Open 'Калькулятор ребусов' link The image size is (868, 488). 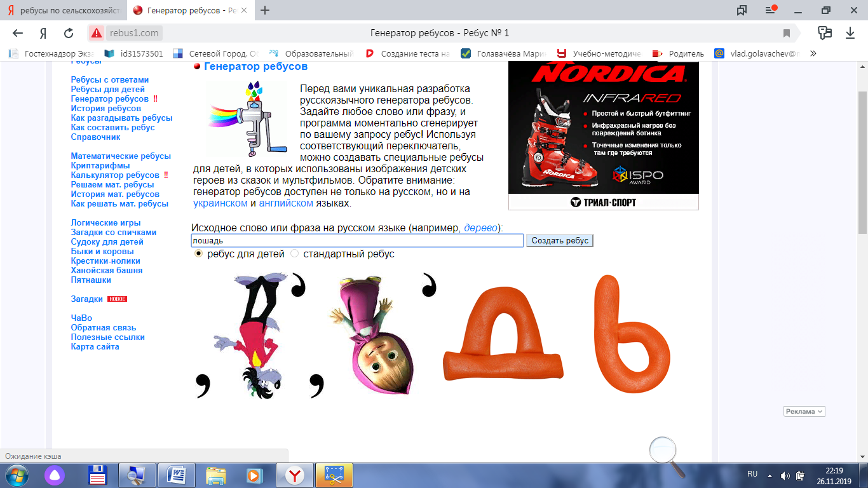tap(115, 175)
